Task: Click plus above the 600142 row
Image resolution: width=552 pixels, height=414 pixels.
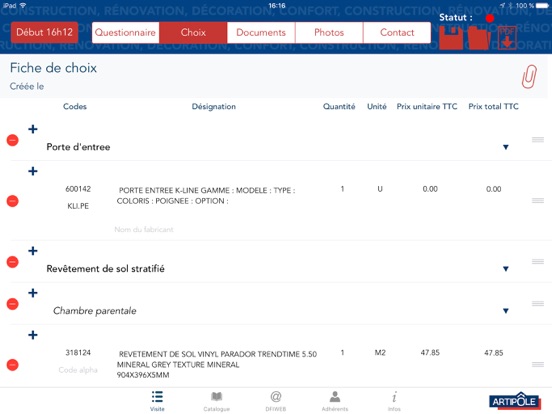Action: (33, 171)
